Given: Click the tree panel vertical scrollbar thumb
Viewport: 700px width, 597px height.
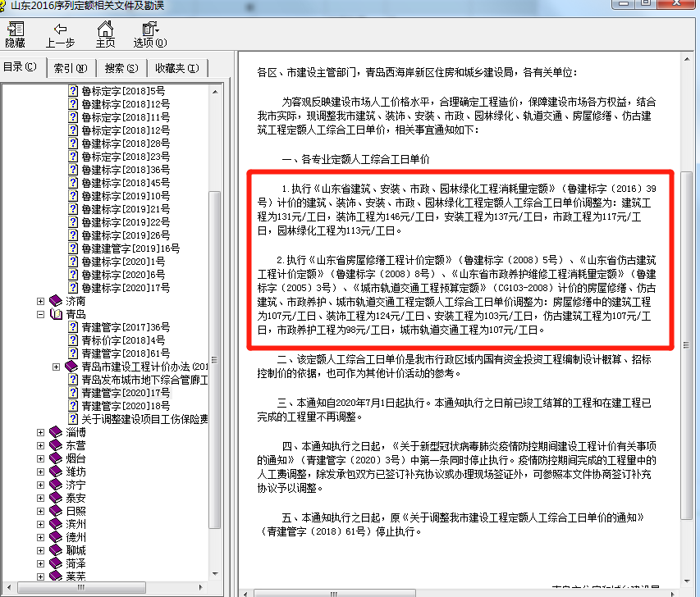Looking at the screenshot, I should coord(215,360).
